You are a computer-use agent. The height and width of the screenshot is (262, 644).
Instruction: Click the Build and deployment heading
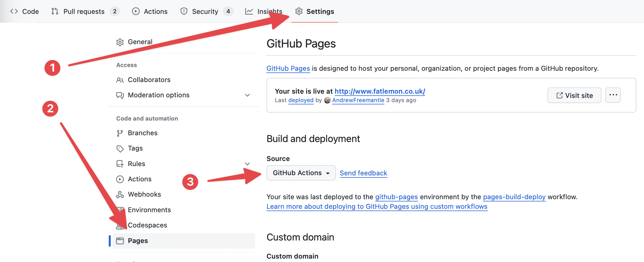pos(313,139)
